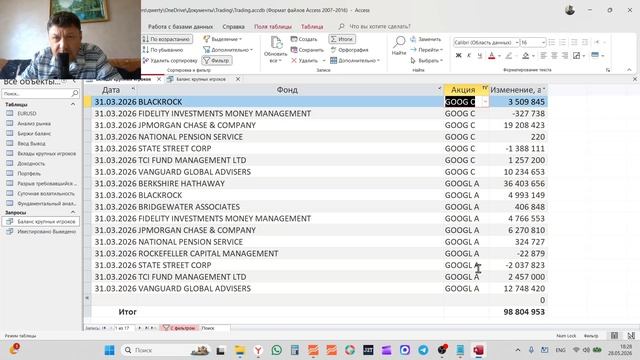Apply the fill background color bucket
Viewport: 640px width, 360px height.
(526, 56)
